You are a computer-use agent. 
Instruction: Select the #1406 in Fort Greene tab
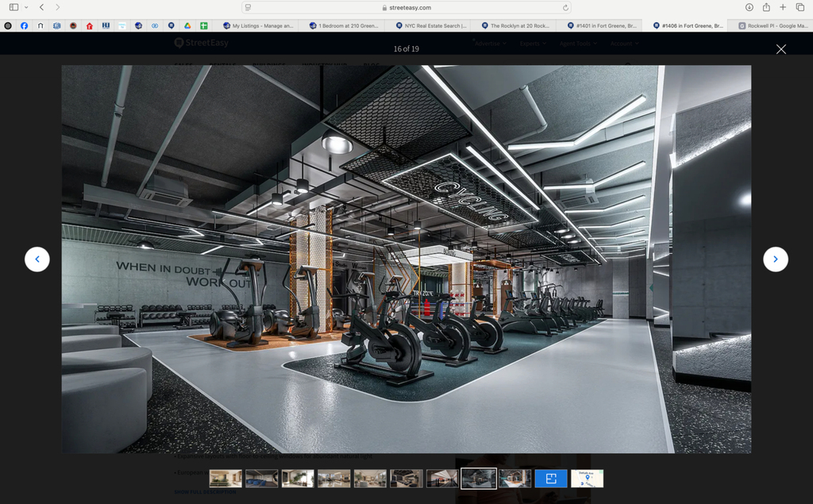(x=687, y=25)
